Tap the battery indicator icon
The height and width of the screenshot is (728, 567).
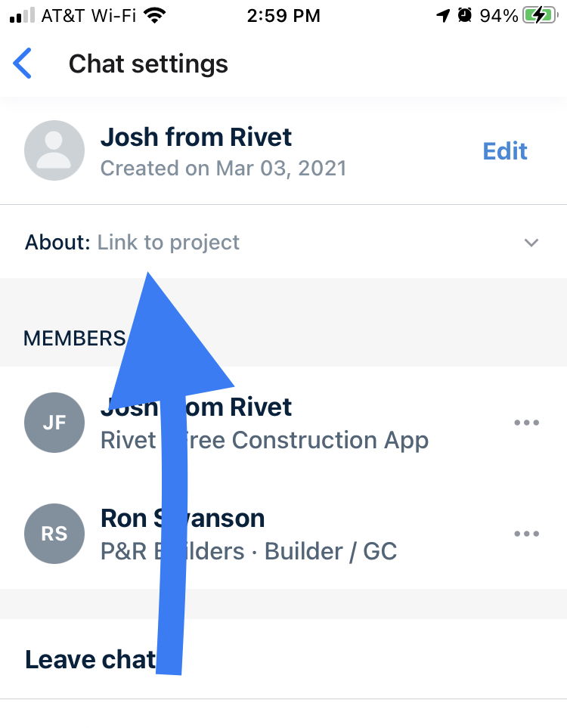[540, 16]
